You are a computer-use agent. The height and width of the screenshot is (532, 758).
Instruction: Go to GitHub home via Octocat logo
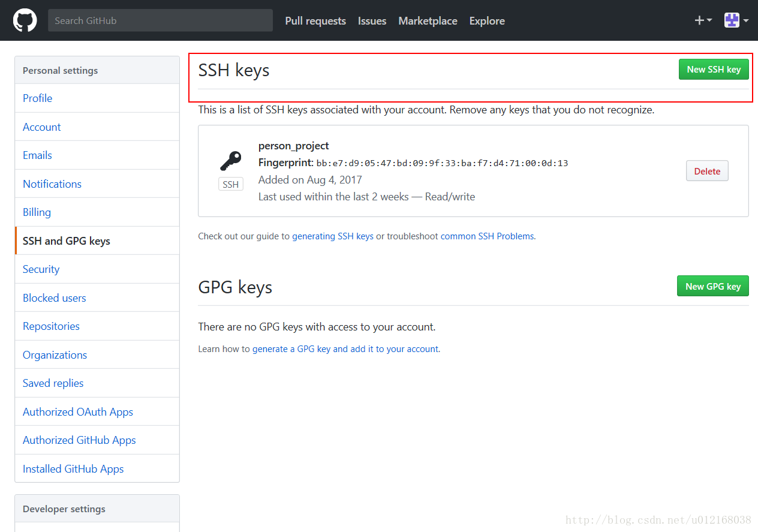click(25, 20)
